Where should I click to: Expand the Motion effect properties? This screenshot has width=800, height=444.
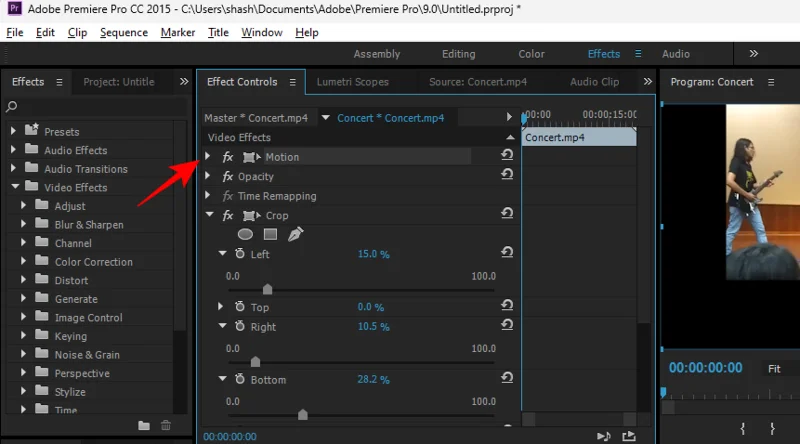(208, 157)
